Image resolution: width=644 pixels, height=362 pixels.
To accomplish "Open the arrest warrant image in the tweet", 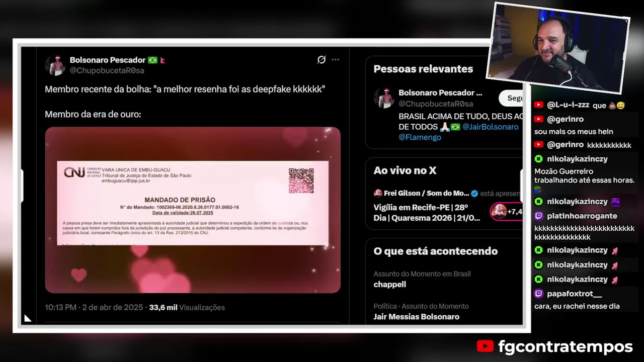I will coord(193,210).
